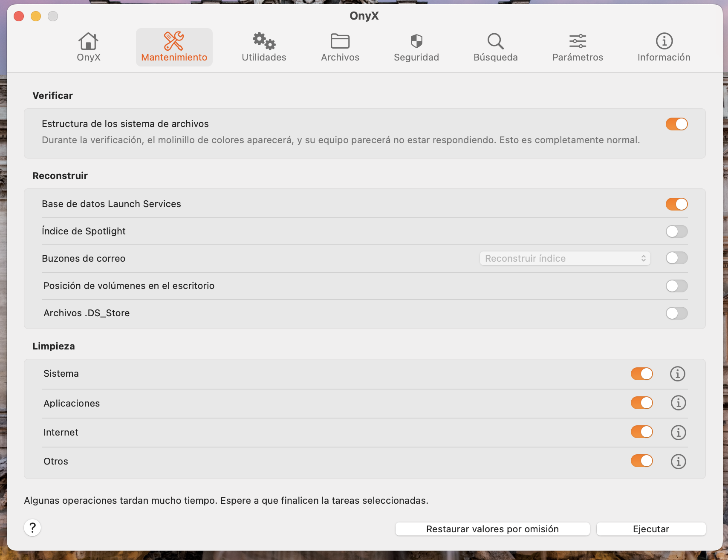The height and width of the screenshot is (560, 728).
Task: Select the Mantenimiento wrench icon
Action: tap(174, 41)
